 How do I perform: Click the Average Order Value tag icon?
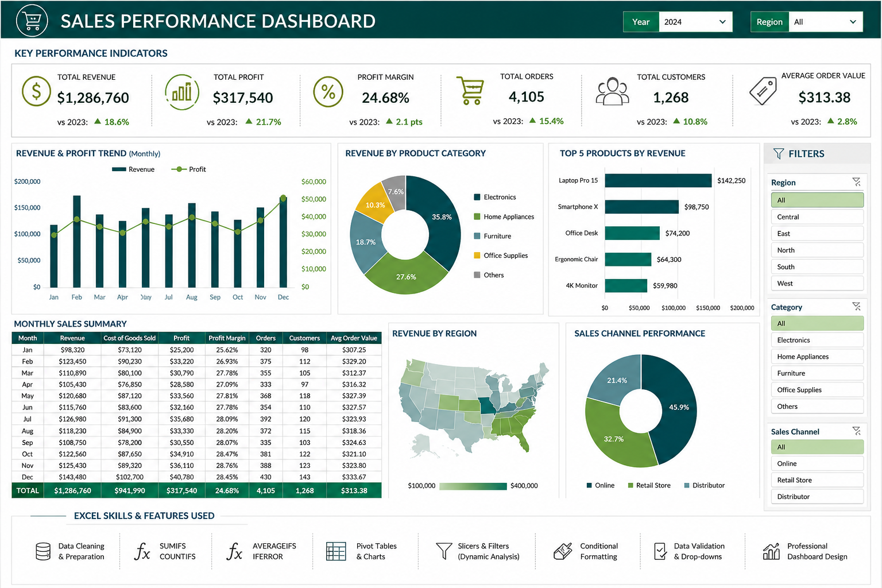(763, 91)
